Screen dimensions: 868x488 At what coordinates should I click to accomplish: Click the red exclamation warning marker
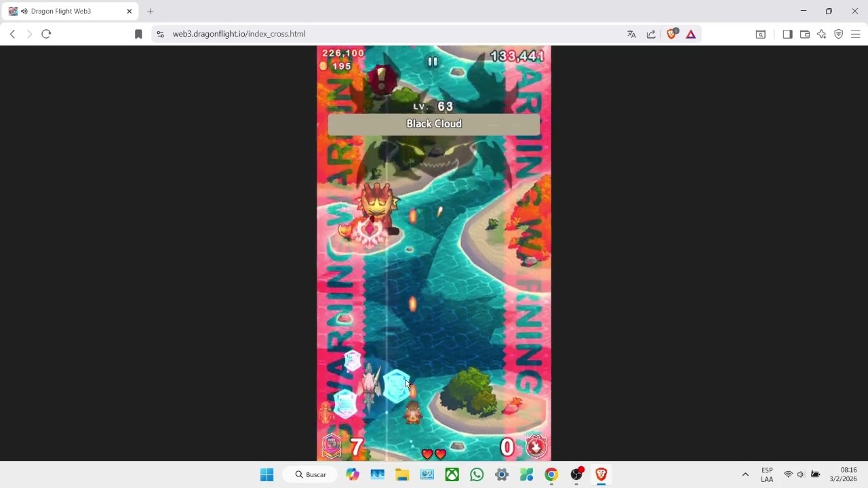pyautogui.click(x=382, y=80)
